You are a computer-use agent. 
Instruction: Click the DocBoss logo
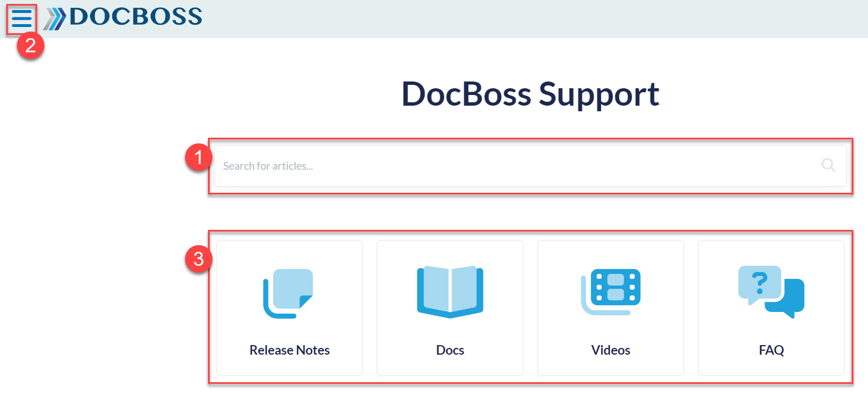tap(123, 18)
